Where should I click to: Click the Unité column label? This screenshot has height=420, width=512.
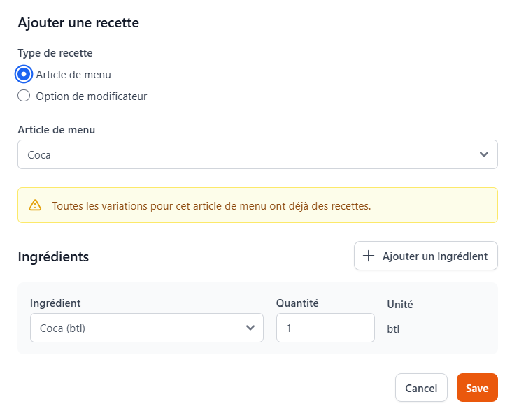(400, 304)
